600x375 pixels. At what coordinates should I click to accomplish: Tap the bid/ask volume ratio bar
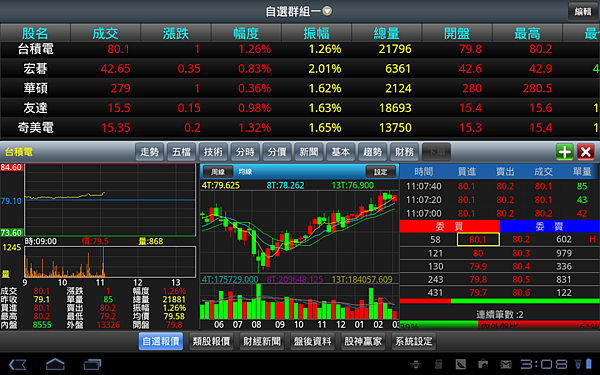click(x=500, y=301)
